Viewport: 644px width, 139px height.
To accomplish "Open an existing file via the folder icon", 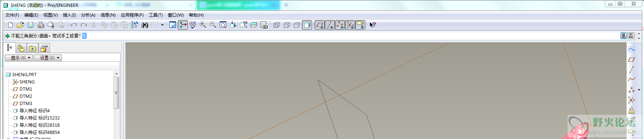I will click(x=20, y=25).
